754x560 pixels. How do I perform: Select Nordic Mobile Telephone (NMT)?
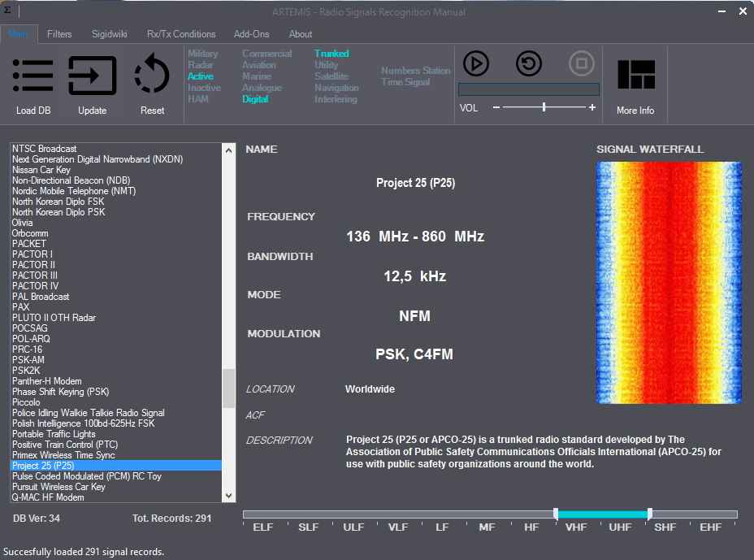pos(116,191)
